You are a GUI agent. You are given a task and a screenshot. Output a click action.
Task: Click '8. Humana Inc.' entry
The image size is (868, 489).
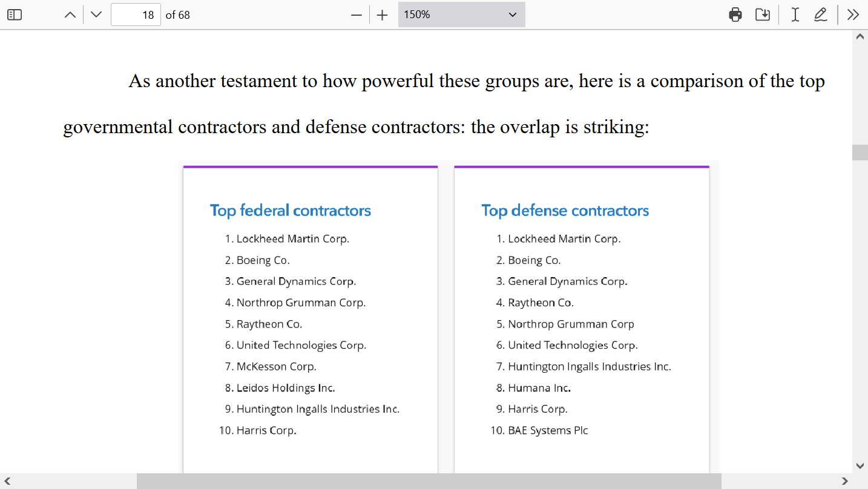(533, 388)
